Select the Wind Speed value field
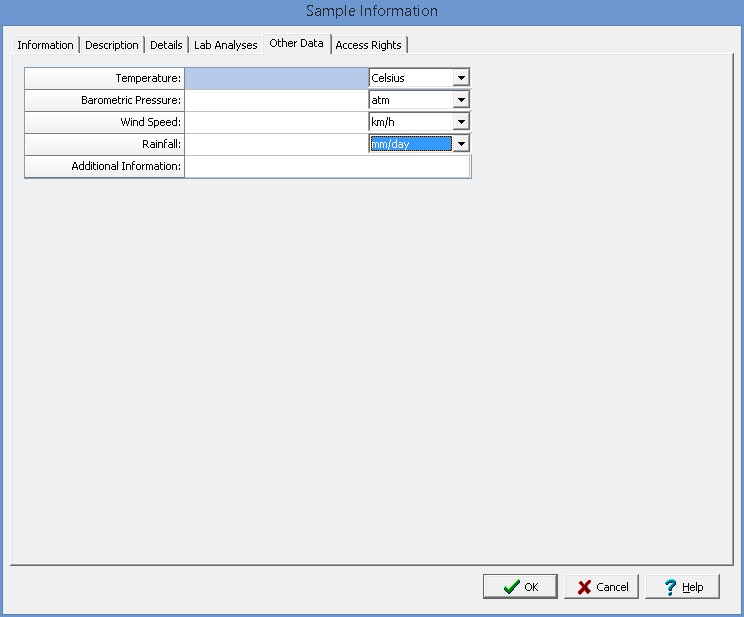The image size is (744, 617). [x=276, y=122]
